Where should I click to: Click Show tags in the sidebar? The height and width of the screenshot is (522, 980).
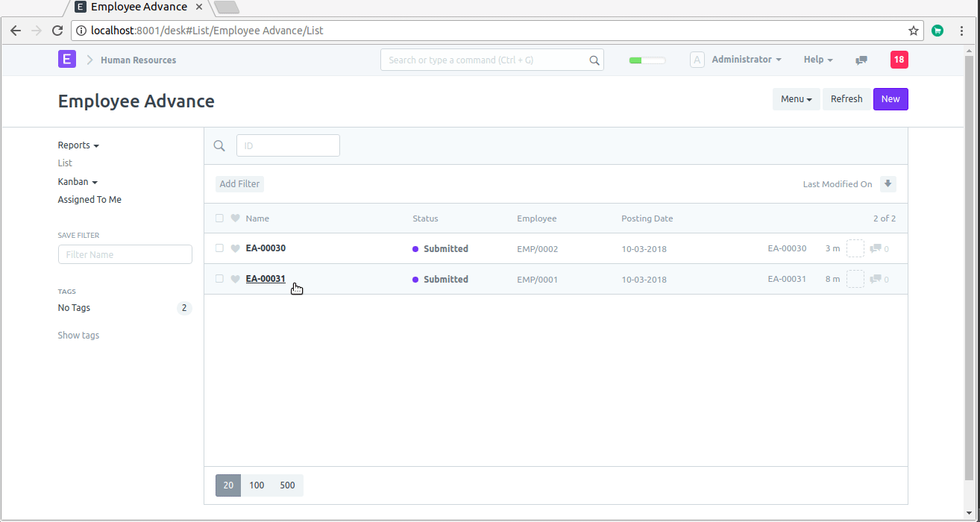click(x=78, y=336)
